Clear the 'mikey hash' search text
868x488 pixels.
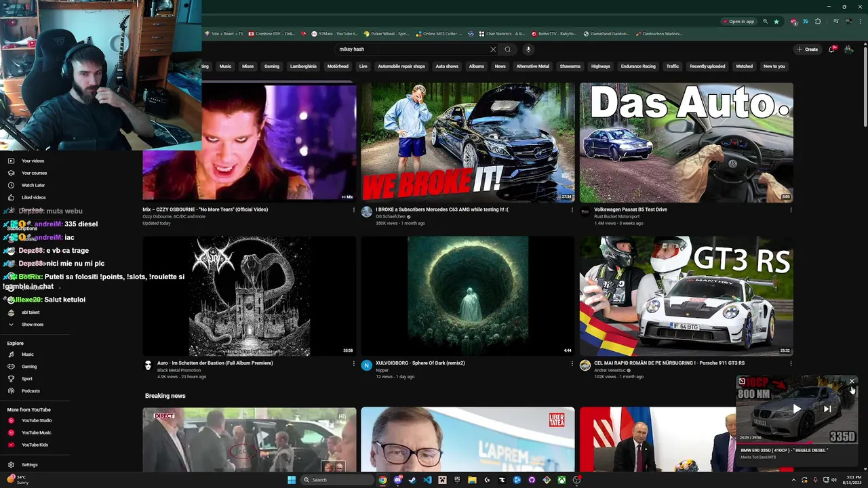pyautogui.click(x=493, y=49)
